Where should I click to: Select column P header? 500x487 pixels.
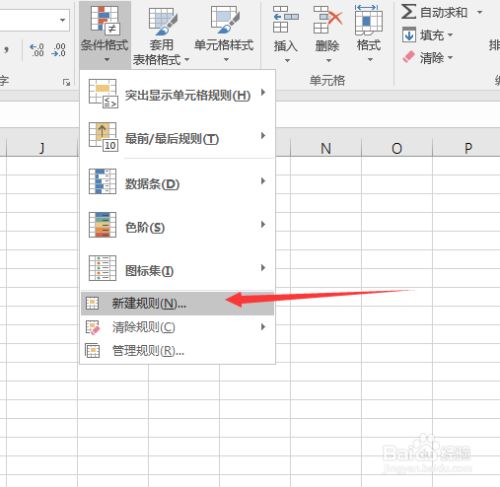click(467, 148)
